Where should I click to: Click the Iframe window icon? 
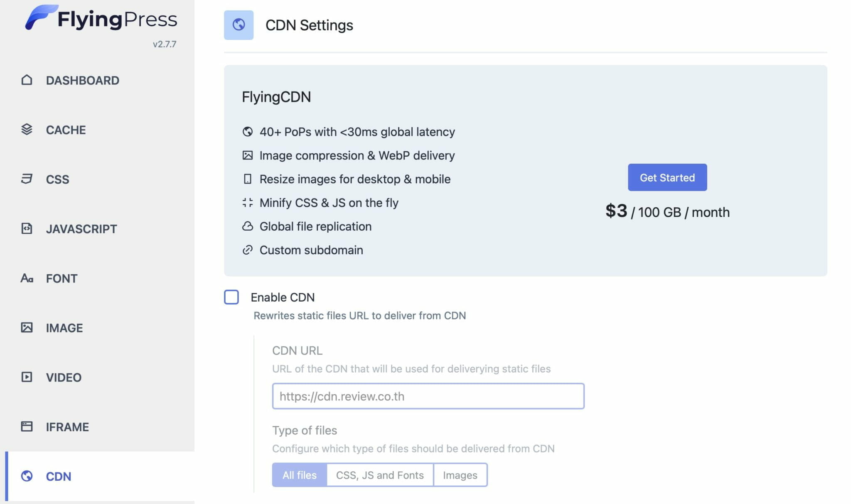click(27, 426)
